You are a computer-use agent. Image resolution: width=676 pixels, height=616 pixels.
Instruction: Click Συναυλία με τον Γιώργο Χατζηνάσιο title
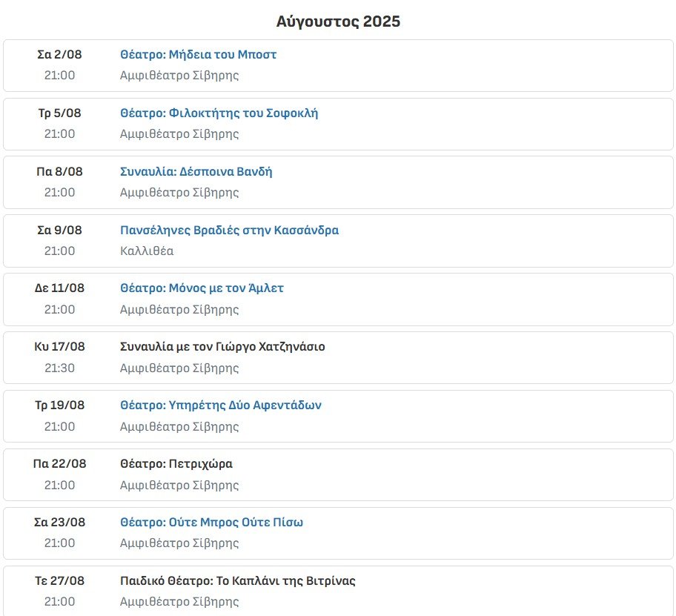222,347
